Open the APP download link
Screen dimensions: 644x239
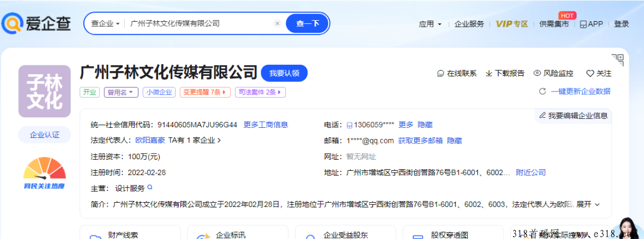(591, 24)
